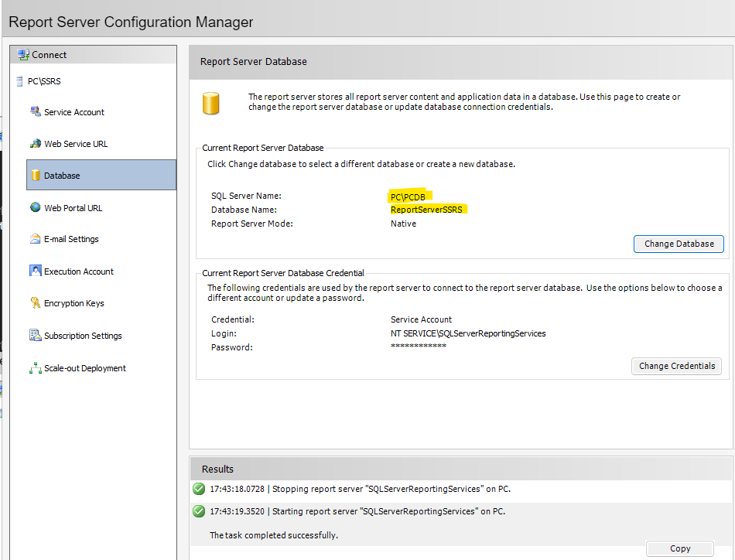Click the Service Account icon
The height and width of the screenshot is (560, 735).
click(35, 111)
